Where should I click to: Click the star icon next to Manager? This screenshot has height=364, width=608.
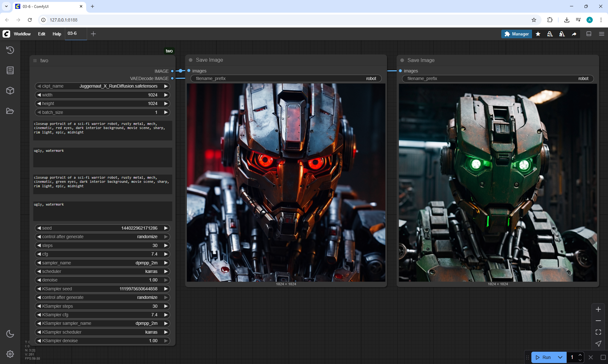(x=538, y=34)
